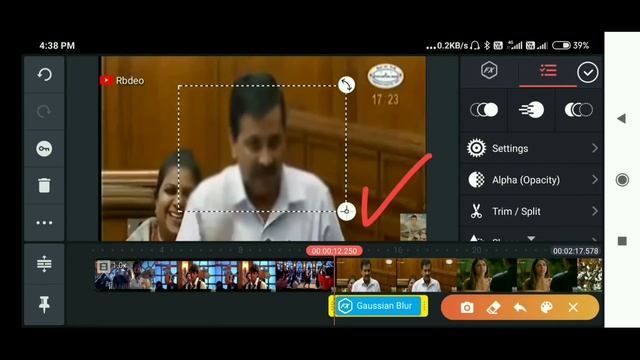Tap the small picture-in-picture thumbnail in preview
Image resolution: width=640 pixels, height=360 pixels.
pyautogui.click(x=413, y=227)
